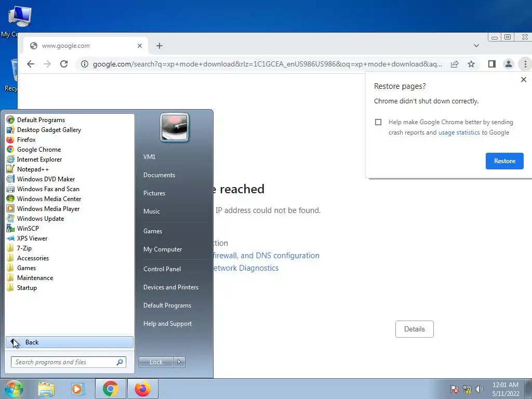Open Control Panel
Screen dimensions: 532x399
pyautogui.click(x=162, y=269)
